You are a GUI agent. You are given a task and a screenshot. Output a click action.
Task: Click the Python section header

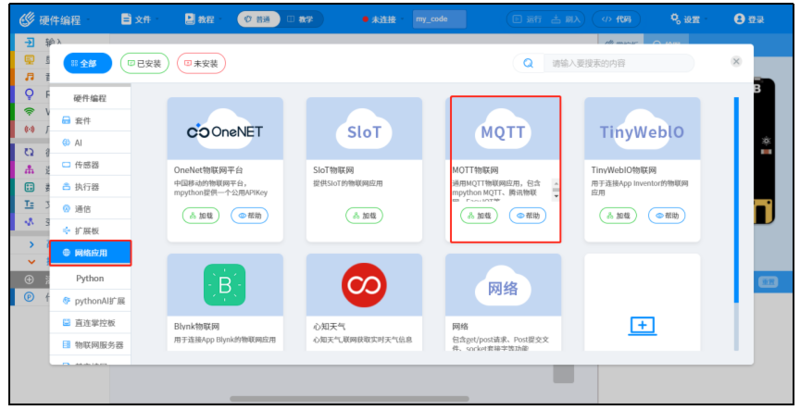click(90, 278)
